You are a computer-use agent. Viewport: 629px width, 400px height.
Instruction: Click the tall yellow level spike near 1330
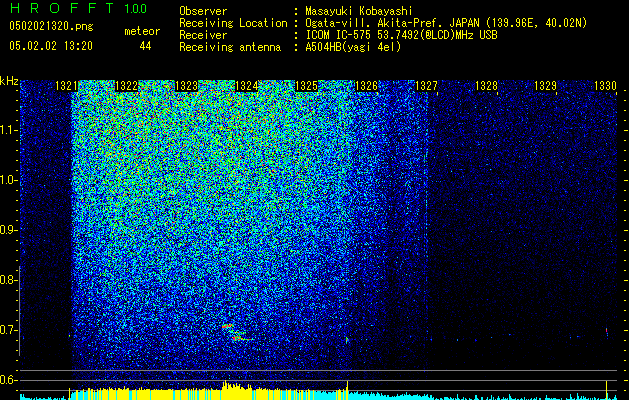point(607,390)
